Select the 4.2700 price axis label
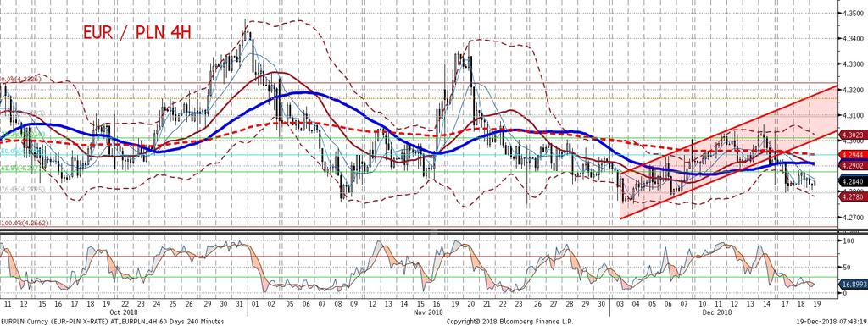 pyautogui.click(x=853, y=218)
